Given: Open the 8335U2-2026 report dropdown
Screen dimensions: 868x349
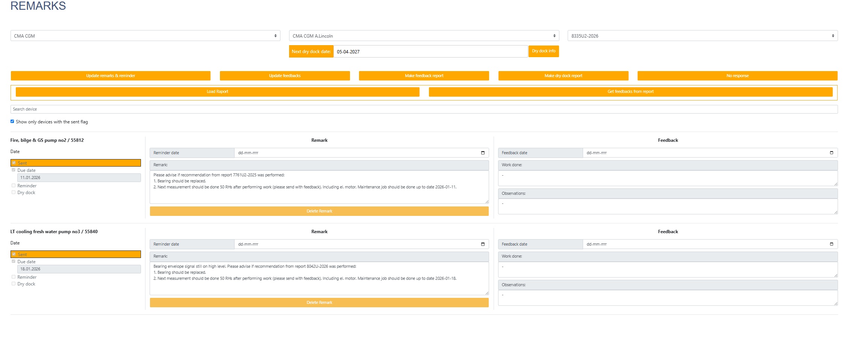Looking at the screenshot, I should pos(703,36).
